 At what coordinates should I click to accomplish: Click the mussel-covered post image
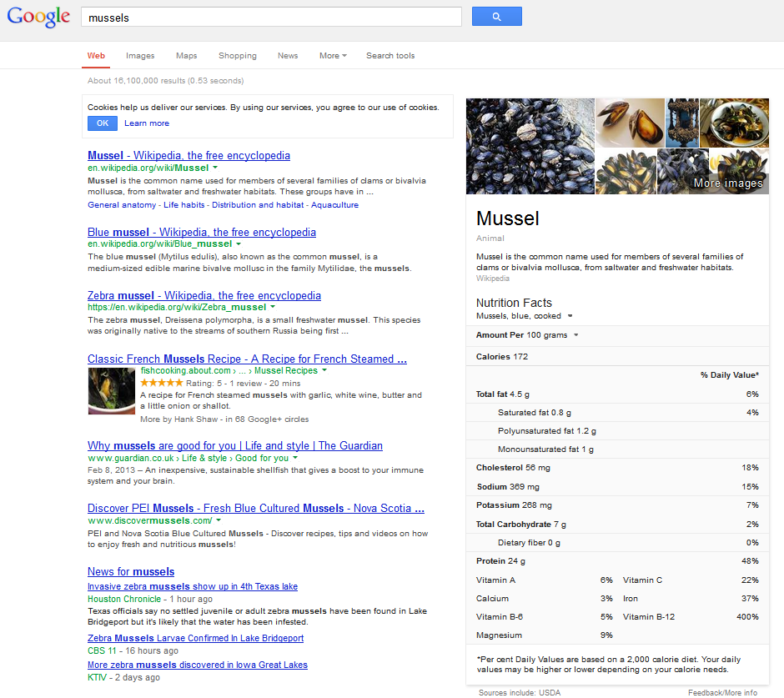pos(682,123)
